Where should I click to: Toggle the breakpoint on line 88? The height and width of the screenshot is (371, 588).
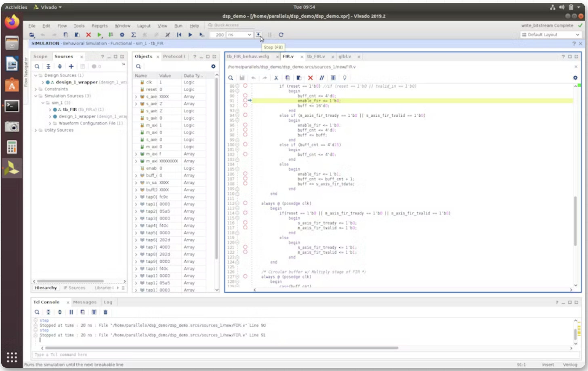click(245, 86)
